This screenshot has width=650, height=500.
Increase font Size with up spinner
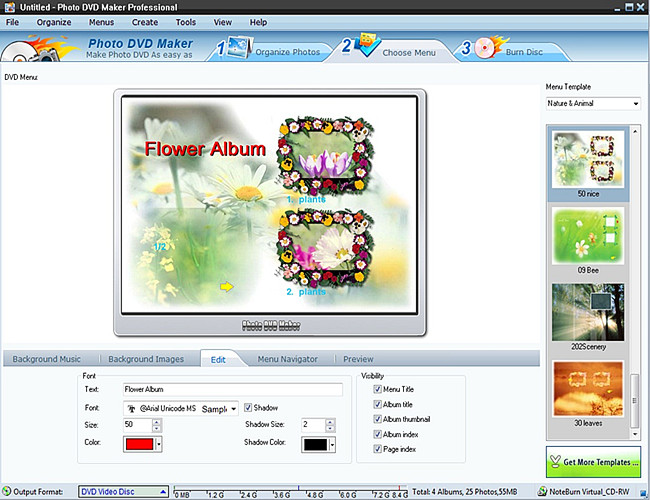157,422
